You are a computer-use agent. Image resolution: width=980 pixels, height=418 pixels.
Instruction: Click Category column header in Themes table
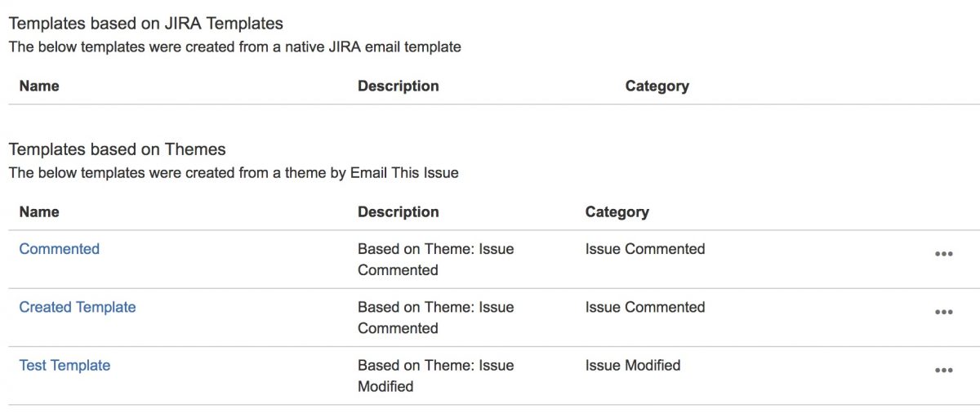point(617,211)
